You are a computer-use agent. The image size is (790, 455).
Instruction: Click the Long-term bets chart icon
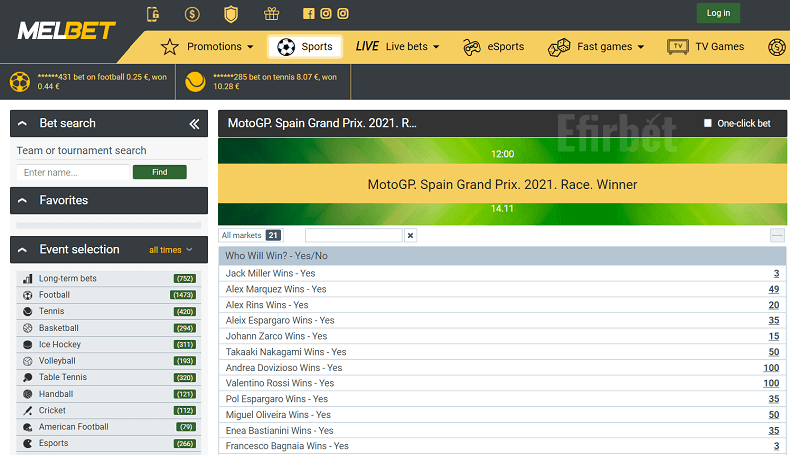[28, 279]
